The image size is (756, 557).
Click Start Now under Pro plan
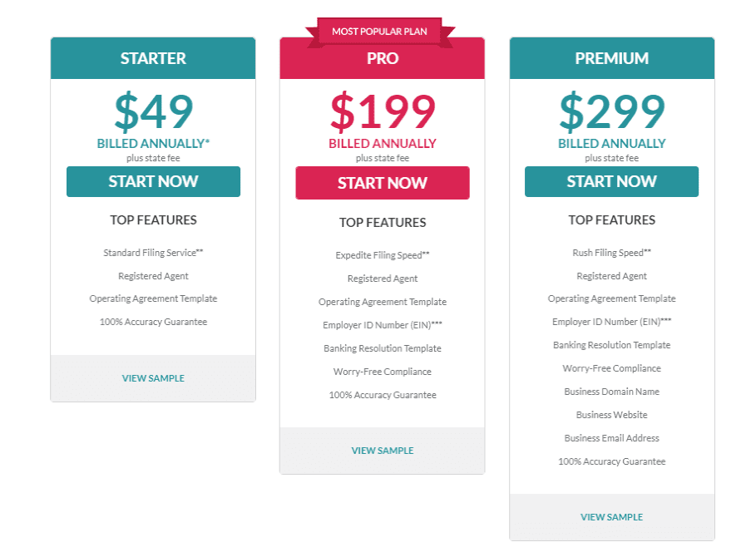coord(383,184)
